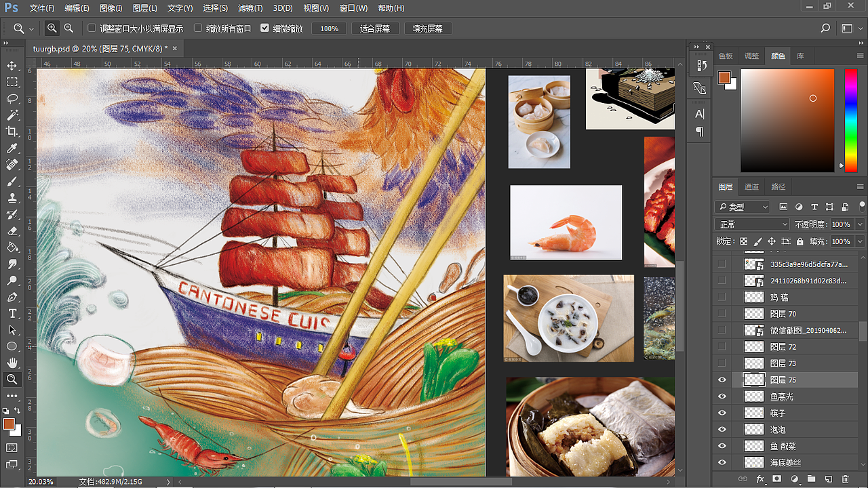Open the Color panel options menu
868x488 pixels.
click(860, 56)
